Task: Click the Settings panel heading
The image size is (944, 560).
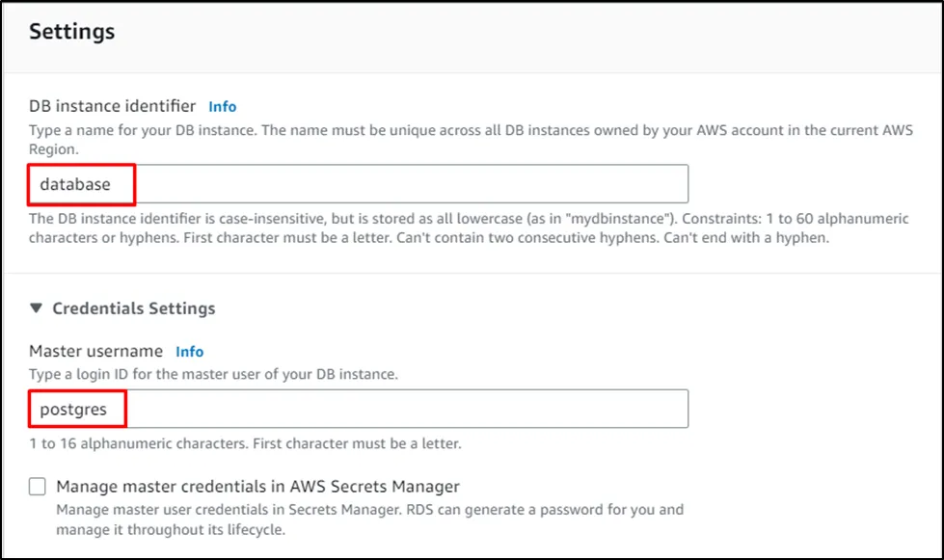Action: (x=71, y=32)
